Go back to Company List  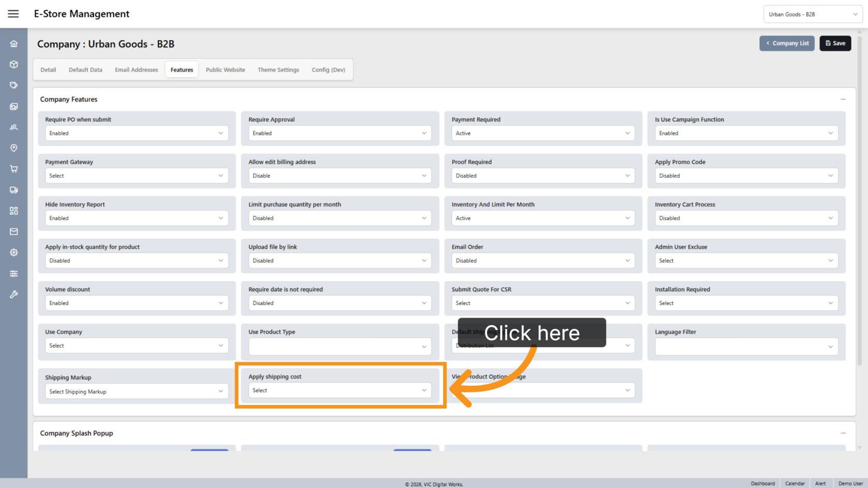click(x=787, y=43)
